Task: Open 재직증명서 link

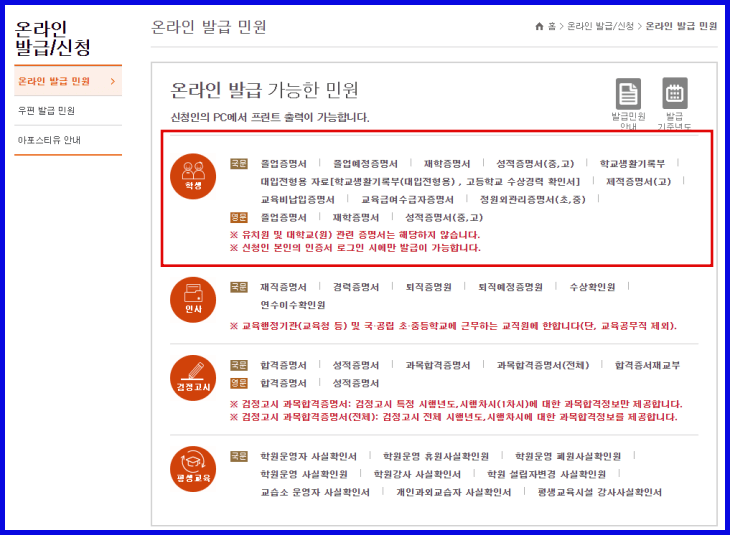Action: [x=284, y=287]
